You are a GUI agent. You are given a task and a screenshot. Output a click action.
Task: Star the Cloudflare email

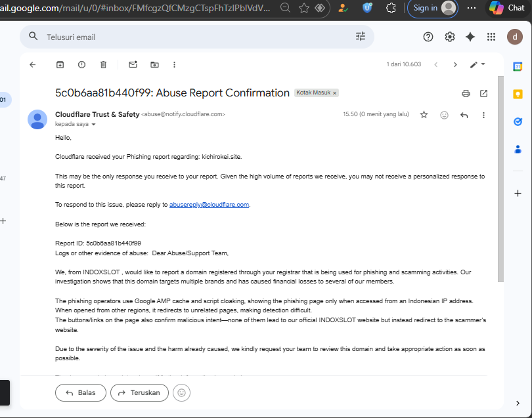point(424,115)
